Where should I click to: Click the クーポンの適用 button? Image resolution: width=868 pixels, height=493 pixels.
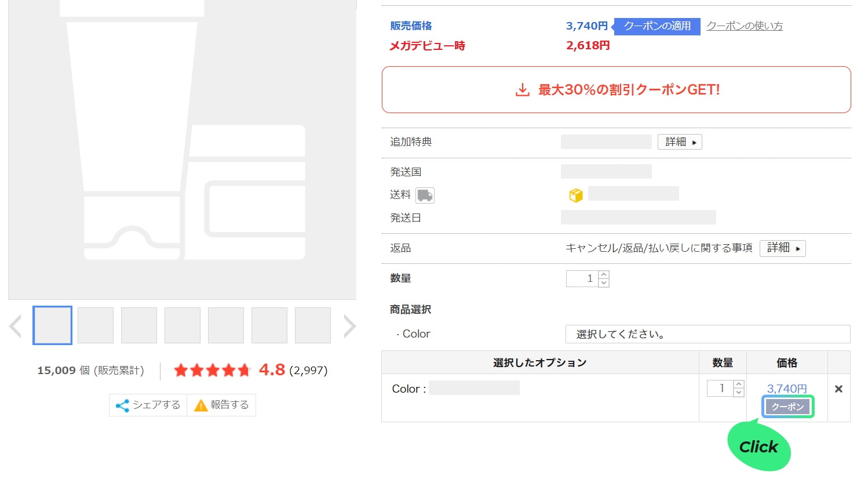[x=657, y=26]
